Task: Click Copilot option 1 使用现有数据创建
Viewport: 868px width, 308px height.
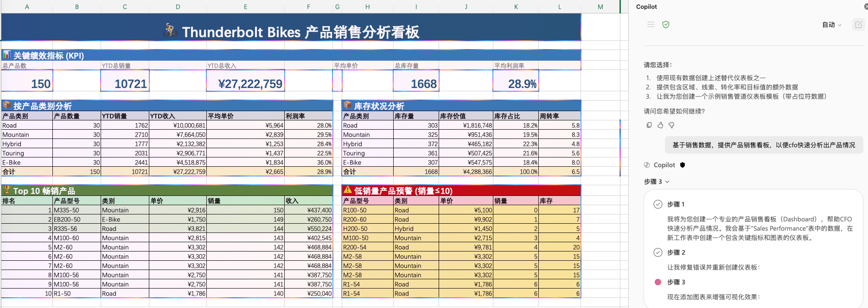Action: coord(711,78)
